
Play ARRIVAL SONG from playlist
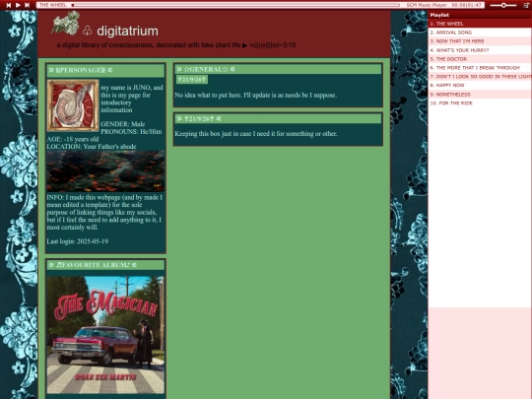coord(480,33)
